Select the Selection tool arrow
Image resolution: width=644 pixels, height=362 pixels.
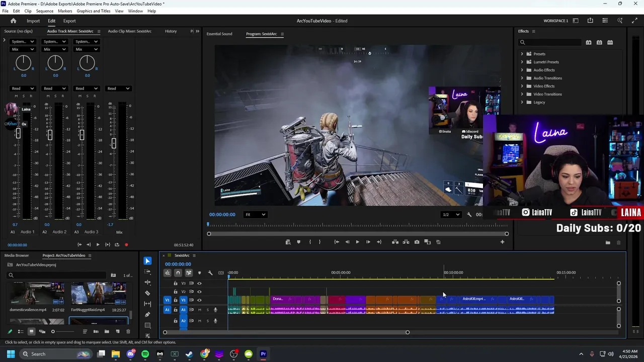pos(147,261)
